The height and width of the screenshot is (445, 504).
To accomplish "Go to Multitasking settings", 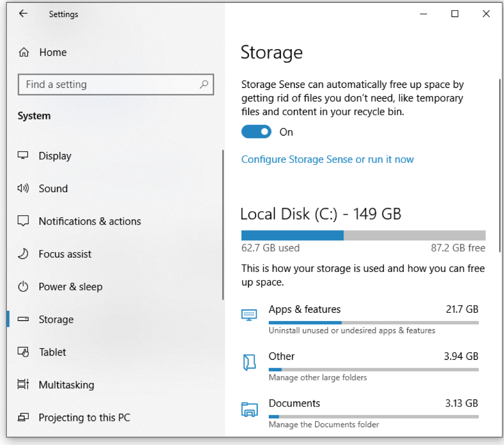I will (x=66, y=385).
